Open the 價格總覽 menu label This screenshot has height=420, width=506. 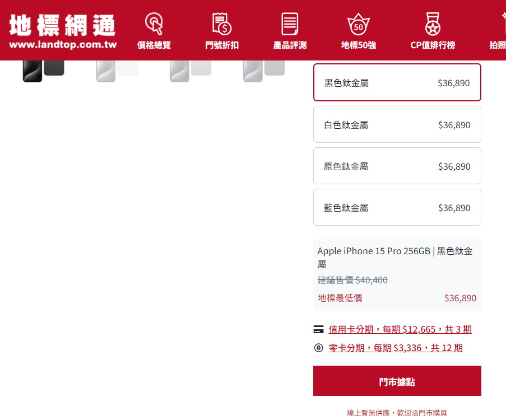point(154,45)
